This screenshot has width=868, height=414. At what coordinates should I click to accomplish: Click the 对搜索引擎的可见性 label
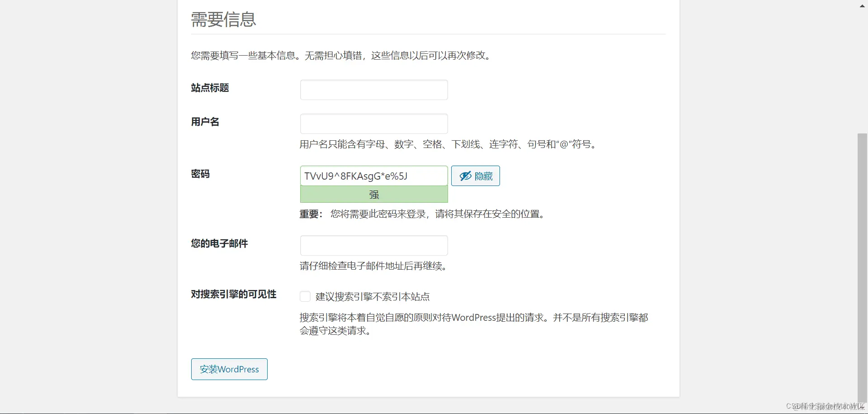234,294
